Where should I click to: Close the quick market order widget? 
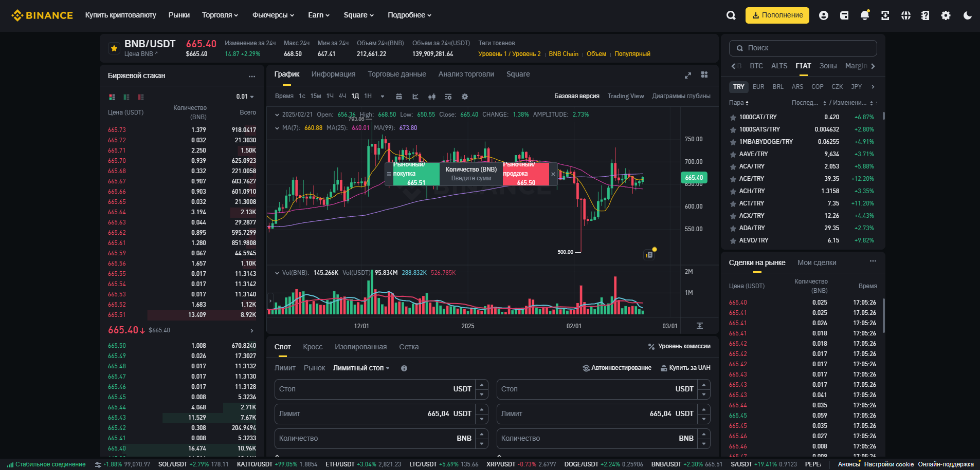(553, 174)
